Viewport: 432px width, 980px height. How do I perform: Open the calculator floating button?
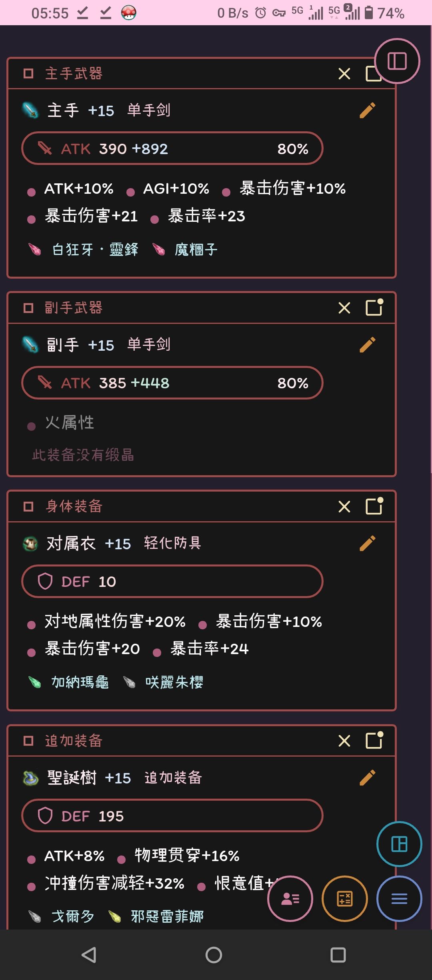[344, 899]
